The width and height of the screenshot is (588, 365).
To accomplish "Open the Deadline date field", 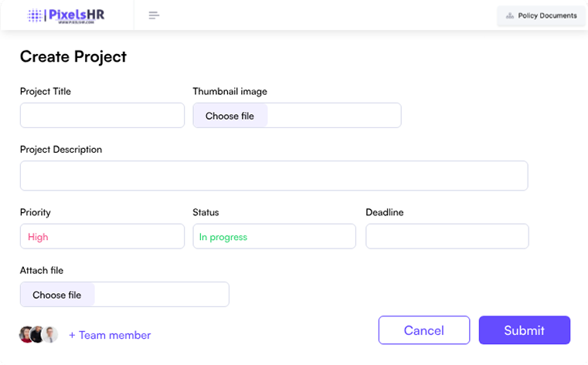I will (x=447, y=237).
